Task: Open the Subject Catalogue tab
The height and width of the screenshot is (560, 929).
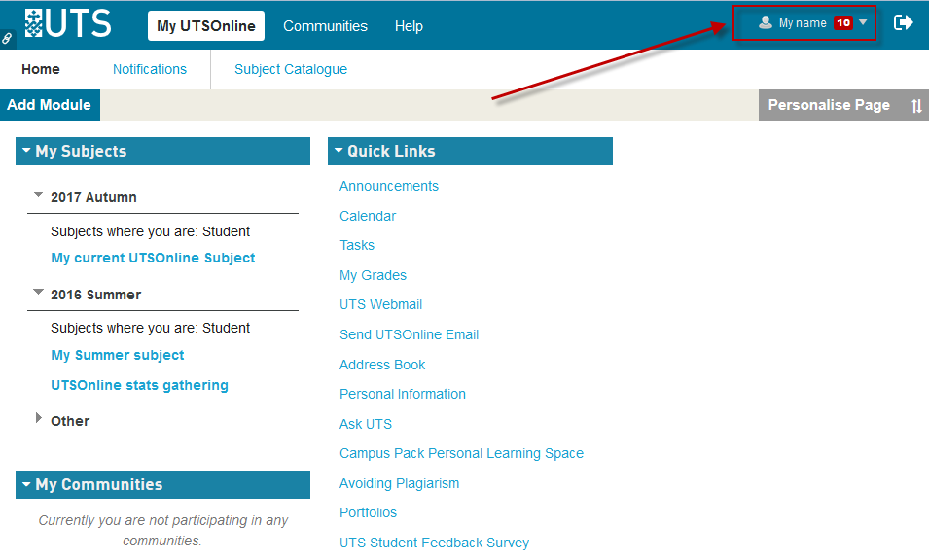Action: tap(291, 69)
